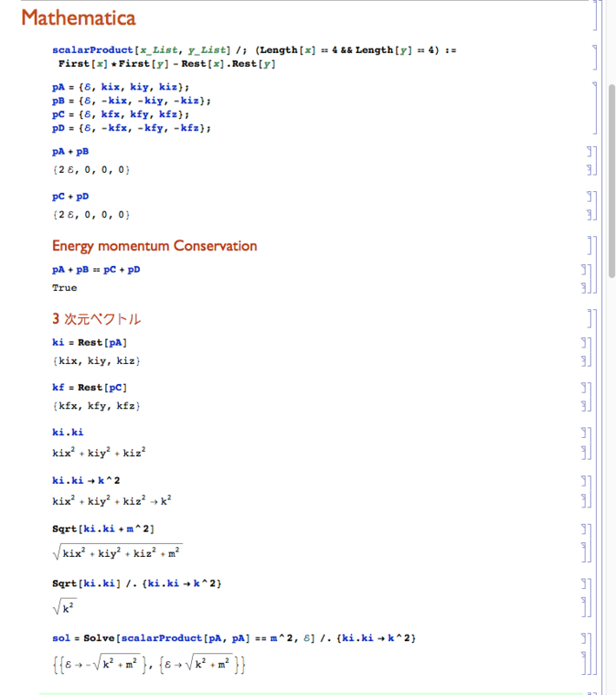Click the '{kix, kiy, kiz}' output
This screenshot has height=695, width=616.
pos(96,361)
